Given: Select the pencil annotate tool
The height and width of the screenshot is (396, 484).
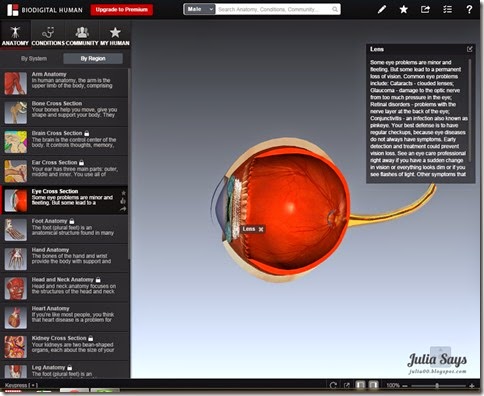Looking at the screenshot, I should [382, 9].
